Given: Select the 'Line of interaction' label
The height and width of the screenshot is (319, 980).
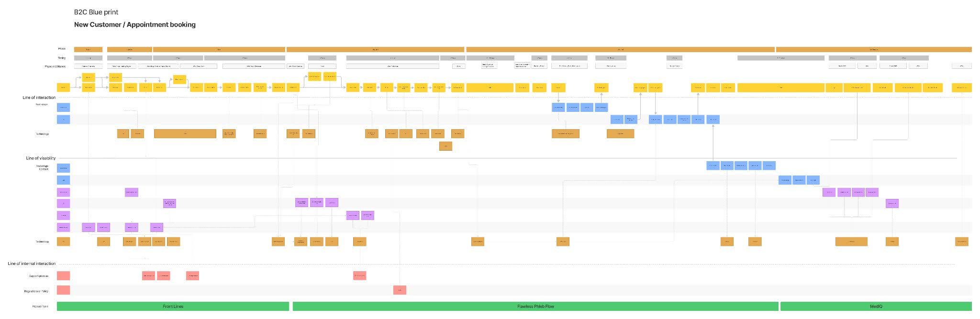Looking at the screenshot, I should (x=39, y=98).
